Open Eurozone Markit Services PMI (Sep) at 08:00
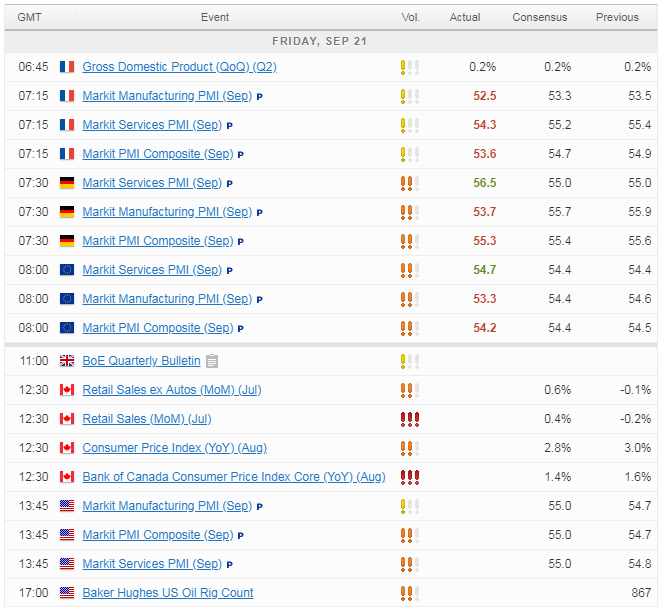The image size is (659, 609). coord(152,270)
